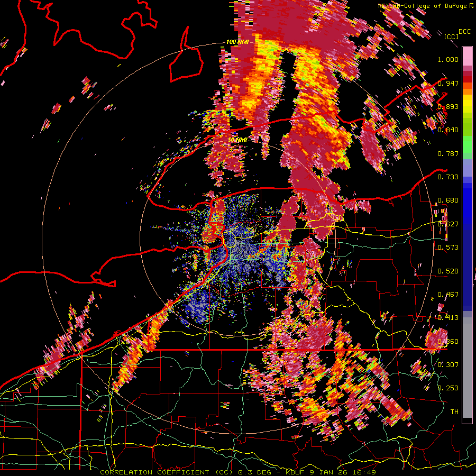Pick the gray lower segment of color bar
This screenshot has width=476, height=476.
467,368
